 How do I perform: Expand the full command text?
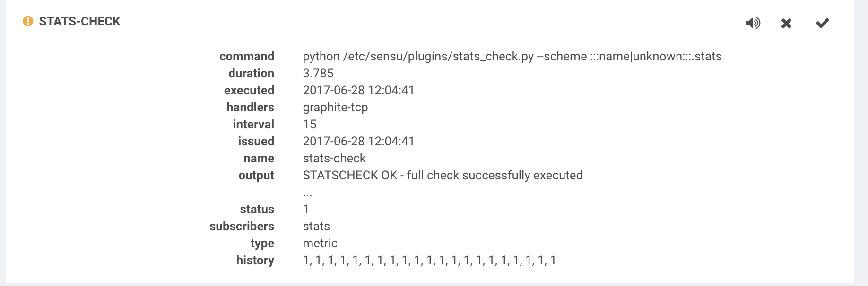[x=512, y=56]
